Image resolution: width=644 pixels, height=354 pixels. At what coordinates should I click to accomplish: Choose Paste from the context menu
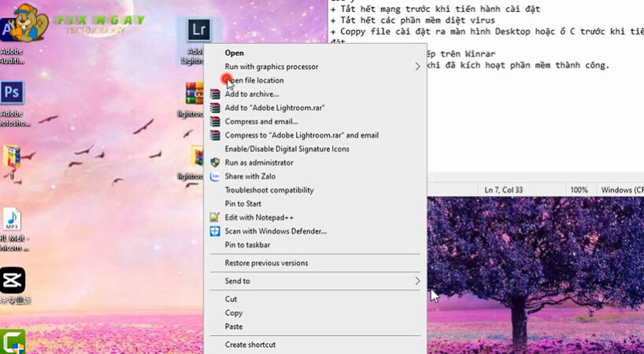(x=316, y=326)
